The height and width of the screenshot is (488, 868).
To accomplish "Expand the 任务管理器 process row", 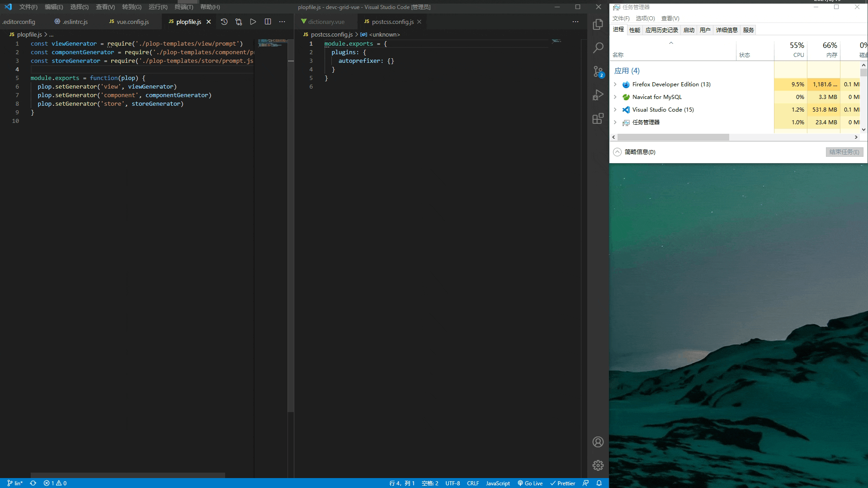I will tap(615, 122).
